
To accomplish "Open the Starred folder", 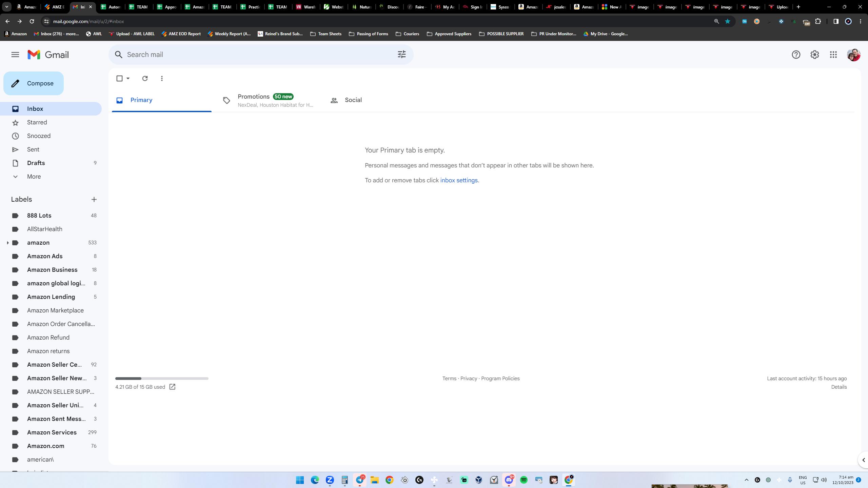I will pos(51,122).
